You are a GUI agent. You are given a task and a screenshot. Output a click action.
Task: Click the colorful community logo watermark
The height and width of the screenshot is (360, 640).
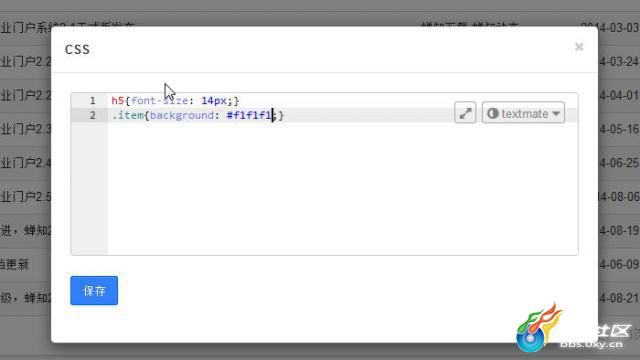pyautogui.click(x=539, y=328)
